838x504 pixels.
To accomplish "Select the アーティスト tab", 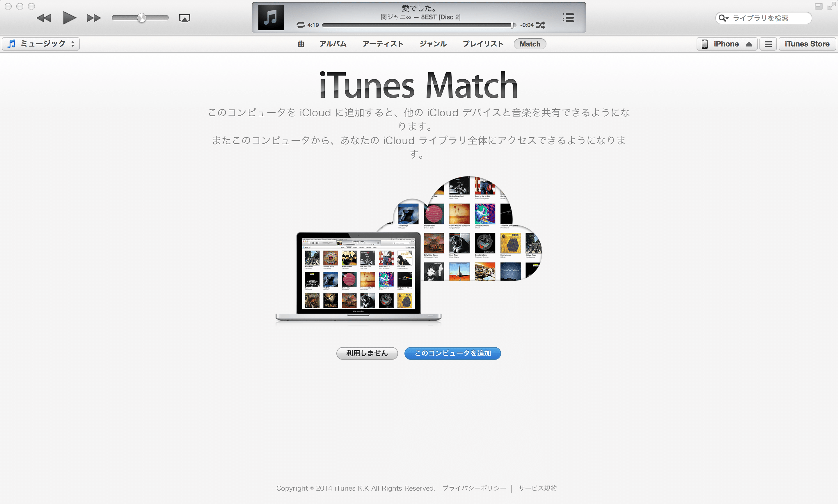I will click(383, 43).
